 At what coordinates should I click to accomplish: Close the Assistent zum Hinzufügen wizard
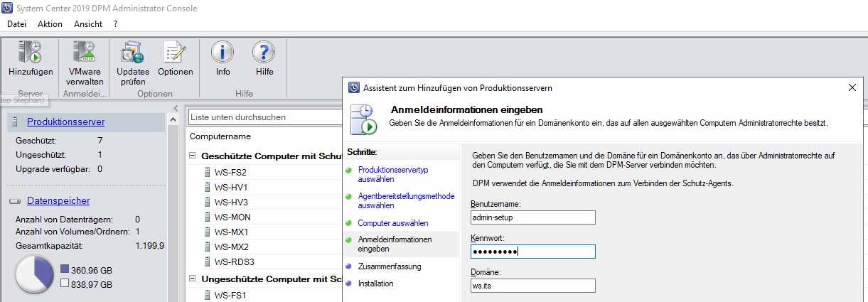click(x=852, y=88)
